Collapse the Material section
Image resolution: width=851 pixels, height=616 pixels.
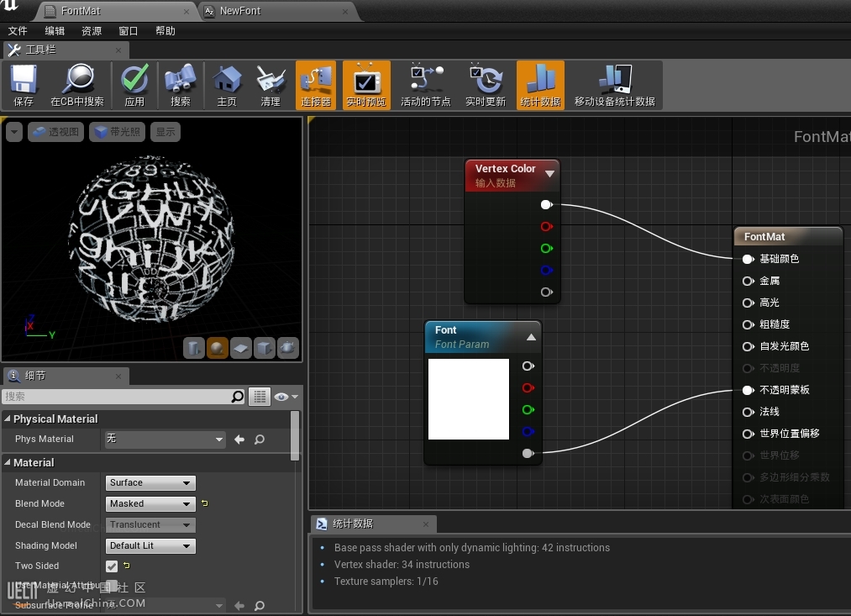[x=8, y=462]
